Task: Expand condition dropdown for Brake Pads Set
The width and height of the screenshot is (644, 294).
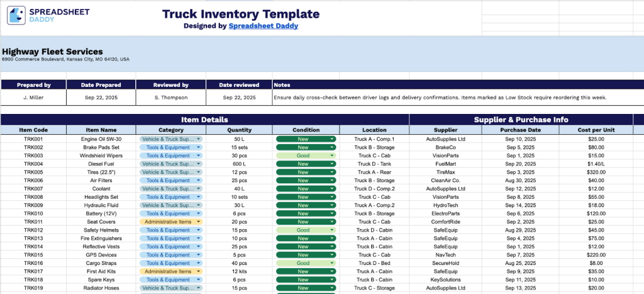Action: click(x=306, y=147)
